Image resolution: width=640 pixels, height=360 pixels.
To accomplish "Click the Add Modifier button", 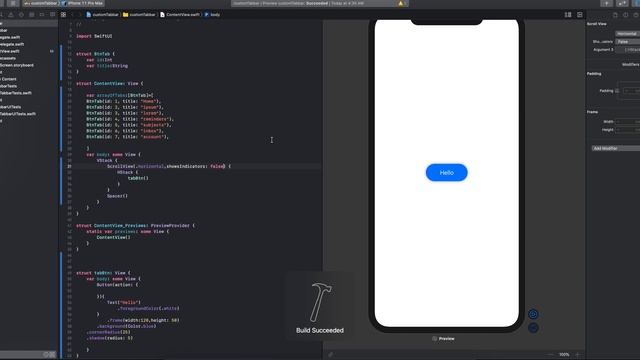I will (616, 149).
